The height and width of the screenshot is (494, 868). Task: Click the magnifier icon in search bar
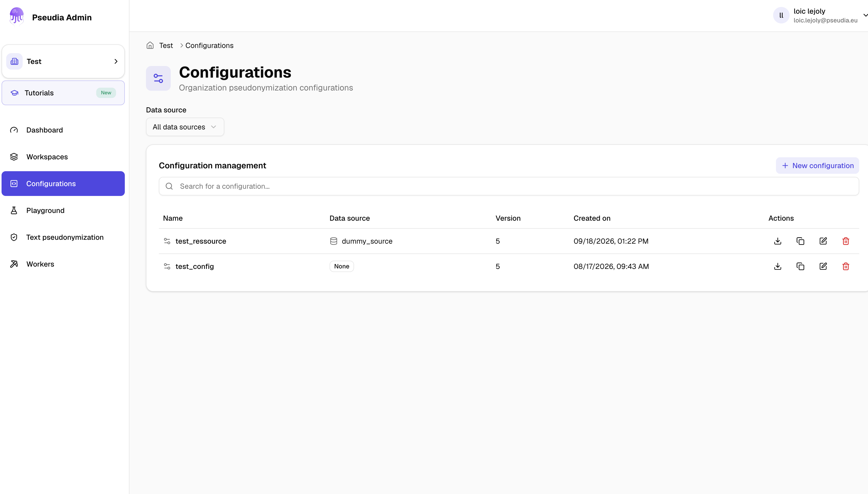click(169, 186)
